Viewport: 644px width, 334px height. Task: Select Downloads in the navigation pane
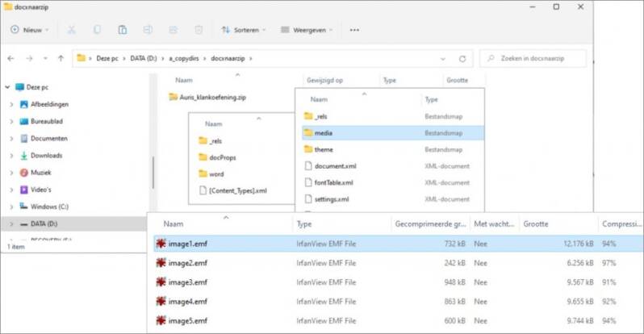[x=46, y=155]
